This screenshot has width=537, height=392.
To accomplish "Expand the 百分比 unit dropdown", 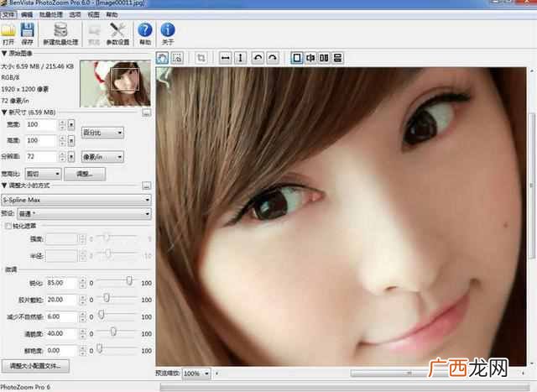I will [102, 133].
